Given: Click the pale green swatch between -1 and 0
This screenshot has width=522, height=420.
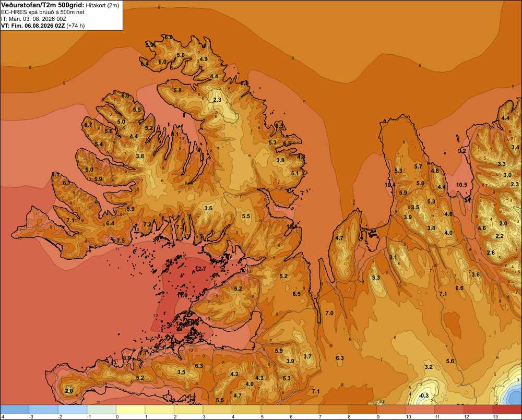Looking at the screenshot, I should [102, 410].
